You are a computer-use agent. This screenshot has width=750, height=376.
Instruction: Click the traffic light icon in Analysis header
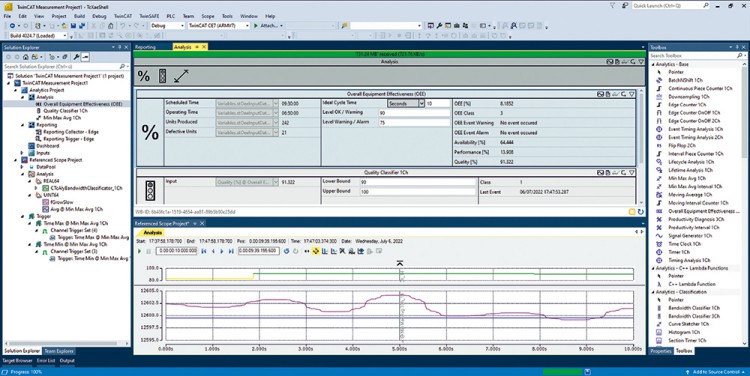pyautogui.click(x=163, y=76)
